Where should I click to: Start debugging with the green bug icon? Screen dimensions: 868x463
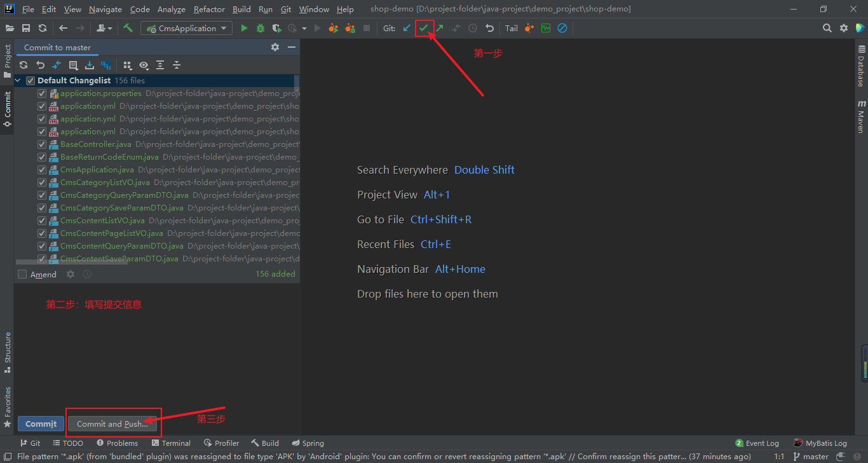tap(261, 28)
